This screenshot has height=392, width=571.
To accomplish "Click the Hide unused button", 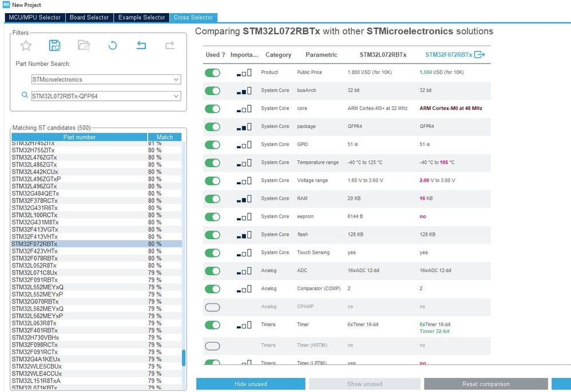I will [x=251, y=384].
